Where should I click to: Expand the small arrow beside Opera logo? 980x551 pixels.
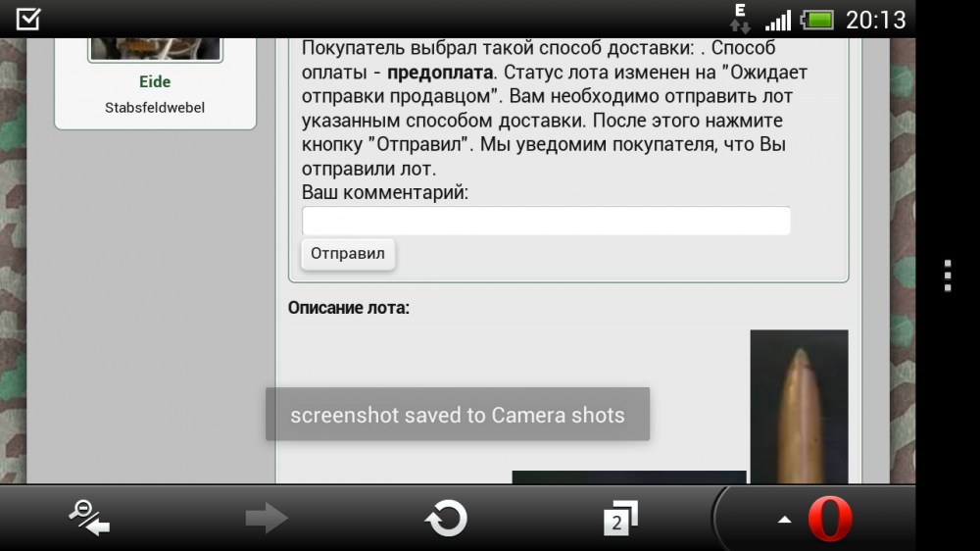[x=784, y=519]
